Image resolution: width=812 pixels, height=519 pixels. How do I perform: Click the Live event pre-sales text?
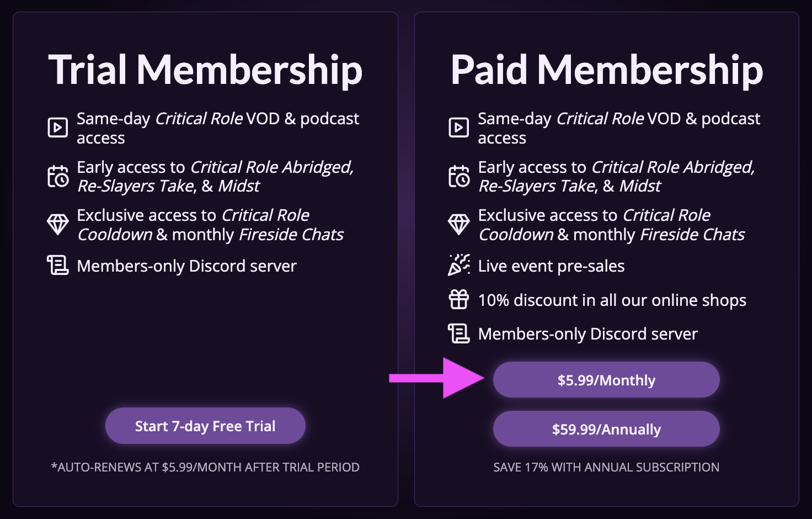coord(551,266)
